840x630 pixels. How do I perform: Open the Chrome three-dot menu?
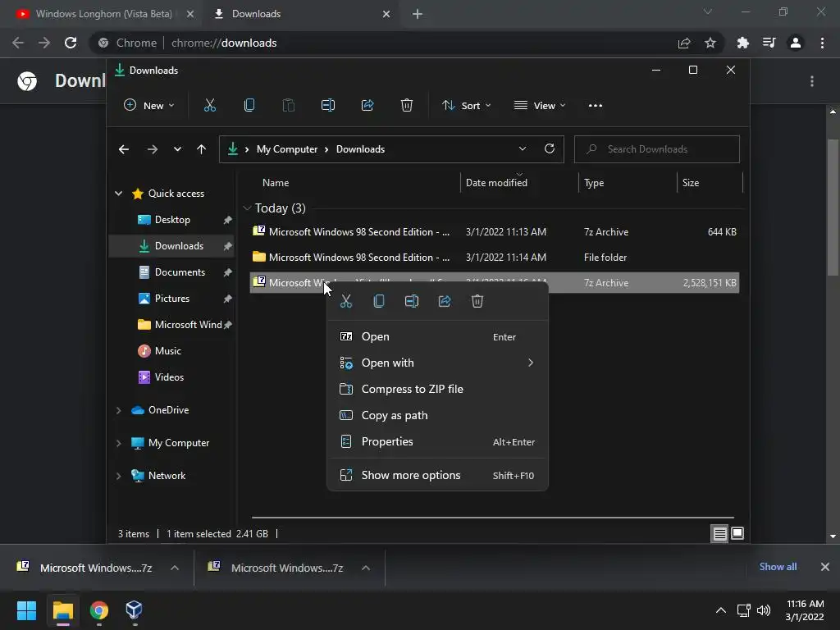[822, 43]
